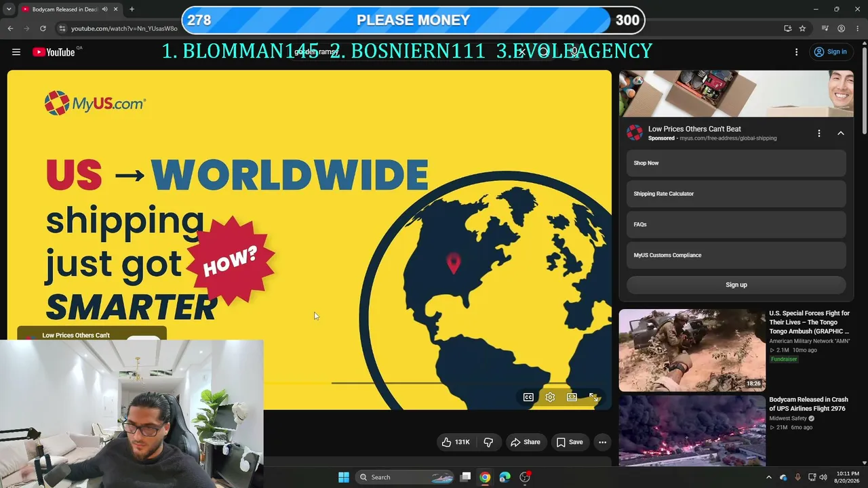
Task: Show hidden system tray icons chevron
Action: [x=768, y=477]
